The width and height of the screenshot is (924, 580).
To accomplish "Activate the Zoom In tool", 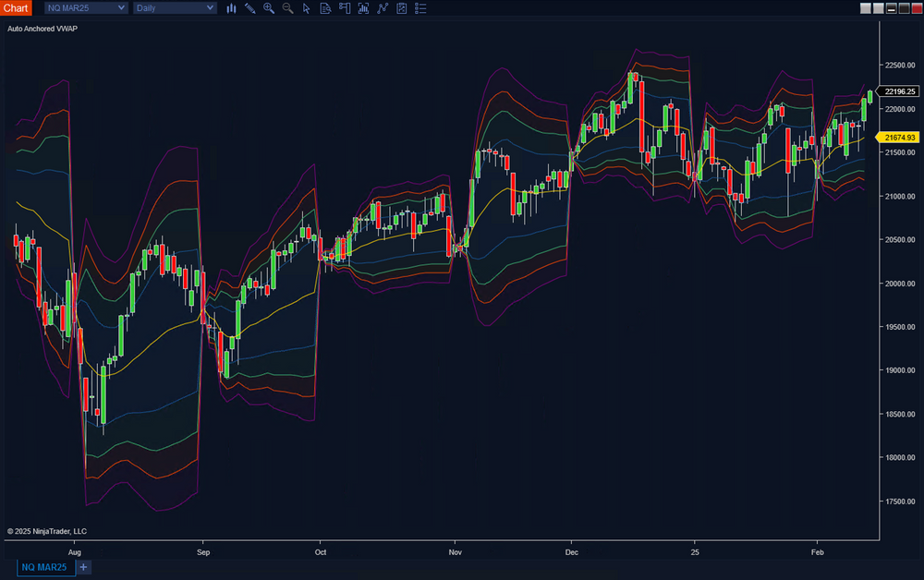I will 268,8.
